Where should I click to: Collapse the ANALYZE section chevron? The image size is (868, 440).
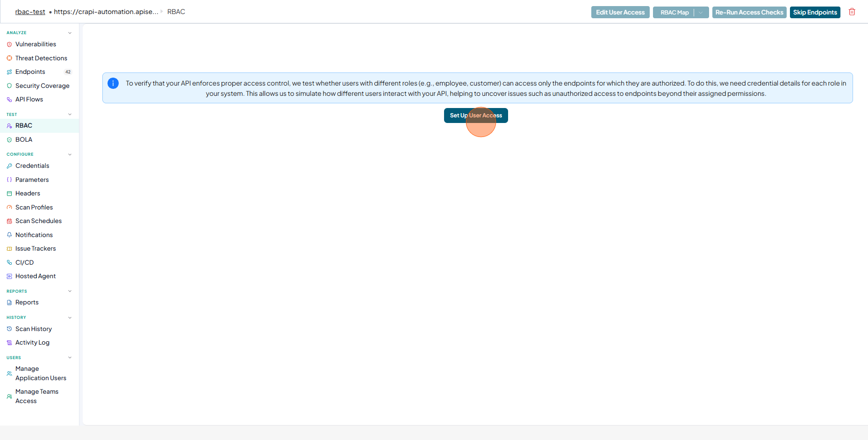(x=70, y=33)
